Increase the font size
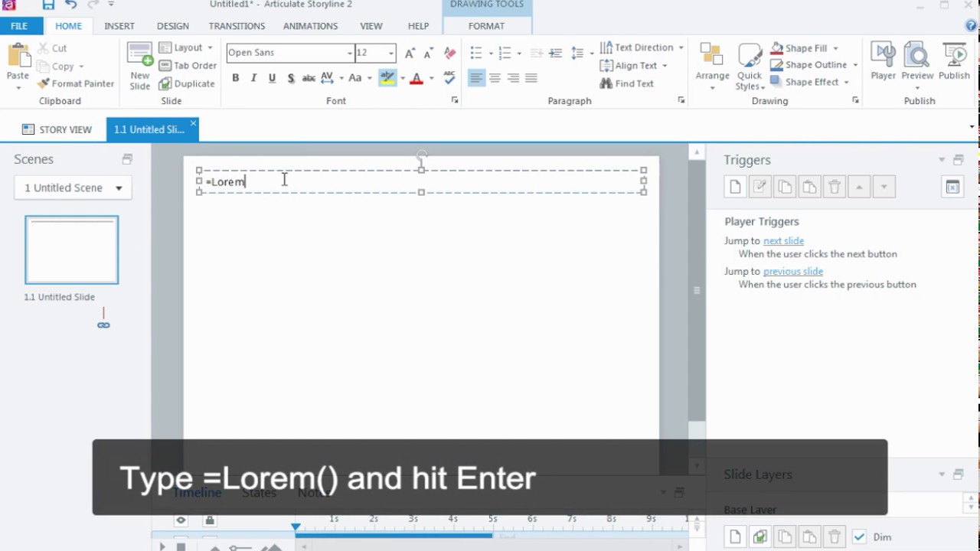Screen dimensions: 980x551 coord(410,53)
